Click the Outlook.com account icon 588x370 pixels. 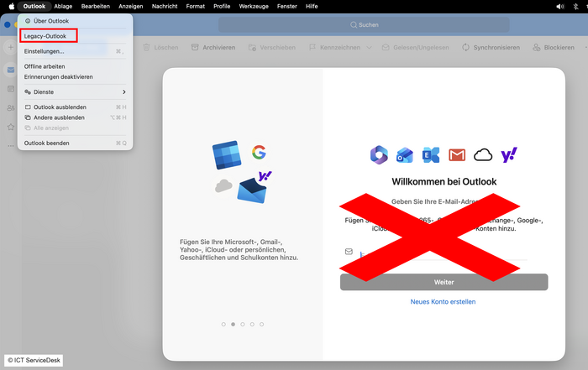405,155
